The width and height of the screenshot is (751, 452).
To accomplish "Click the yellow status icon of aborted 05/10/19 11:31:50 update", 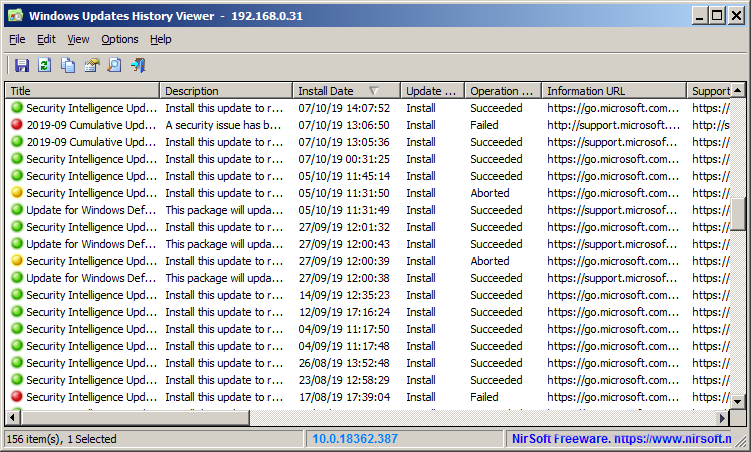I will [x=17, y=193].
